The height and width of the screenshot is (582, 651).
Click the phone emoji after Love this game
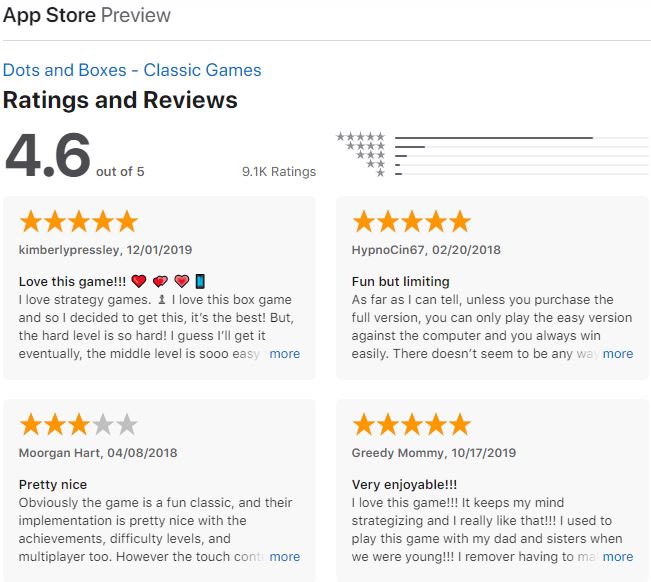coord(200,281)
